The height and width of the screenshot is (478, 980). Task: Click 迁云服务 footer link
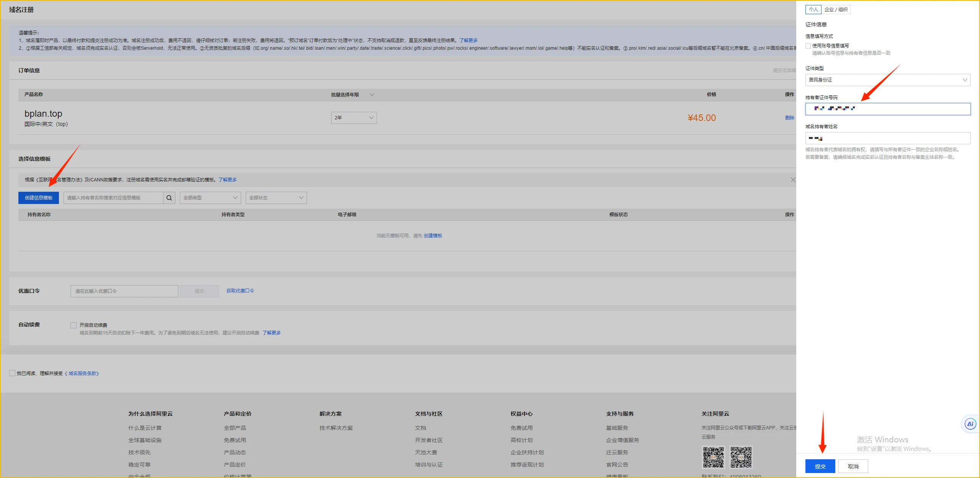pyautogui.click(x=617, y=452)
